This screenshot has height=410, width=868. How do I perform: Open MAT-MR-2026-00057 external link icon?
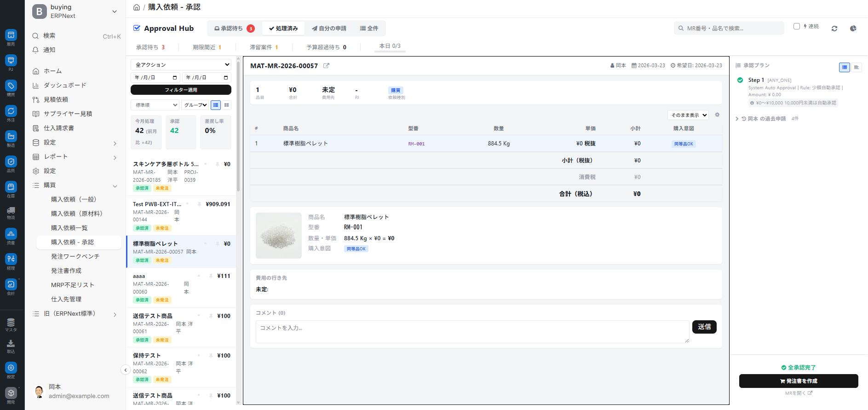pos(326,66)
